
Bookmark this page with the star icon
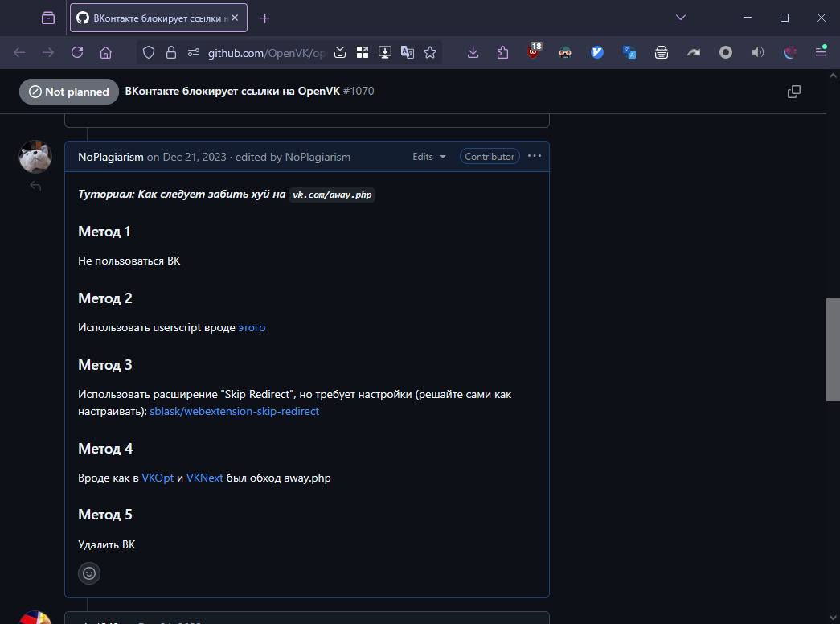pyautogui.click(x=430, y=52)
